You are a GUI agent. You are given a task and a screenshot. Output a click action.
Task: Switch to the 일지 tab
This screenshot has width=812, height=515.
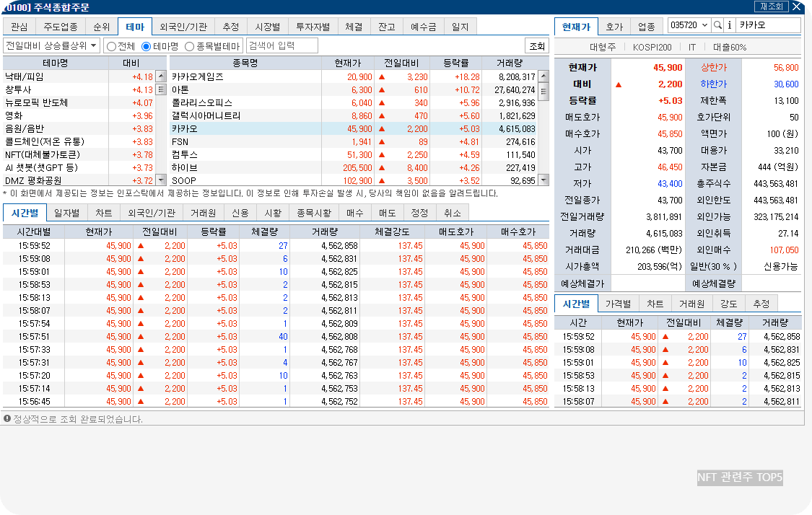point(460,27)
